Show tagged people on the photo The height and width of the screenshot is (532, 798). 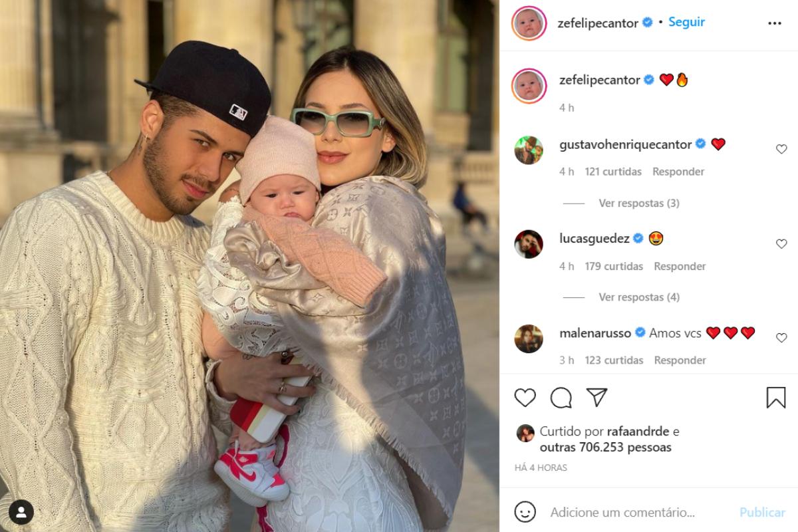click(21, 511)
